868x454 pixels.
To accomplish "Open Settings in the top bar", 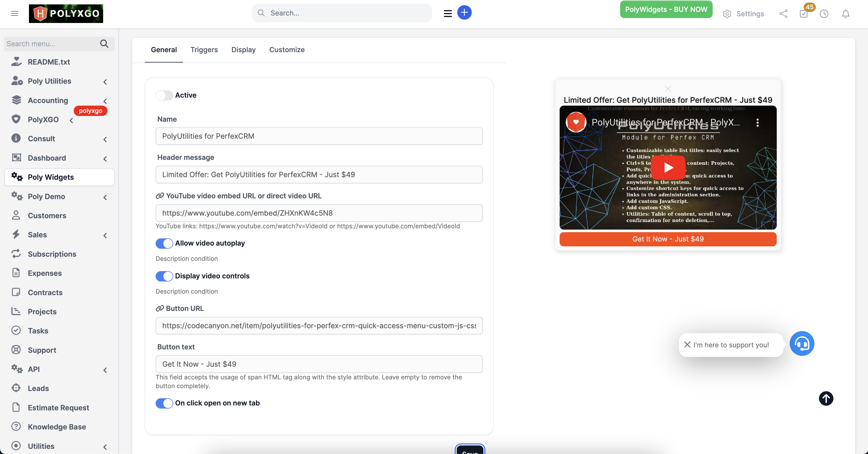I will [743, 14].
